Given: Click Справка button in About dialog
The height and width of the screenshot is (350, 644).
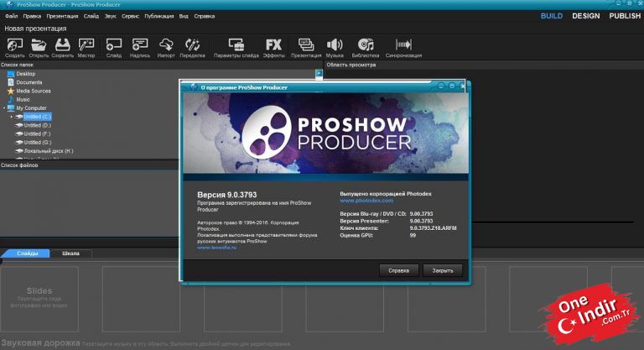Looking at the screenshot, I should [x=398, y=270].
